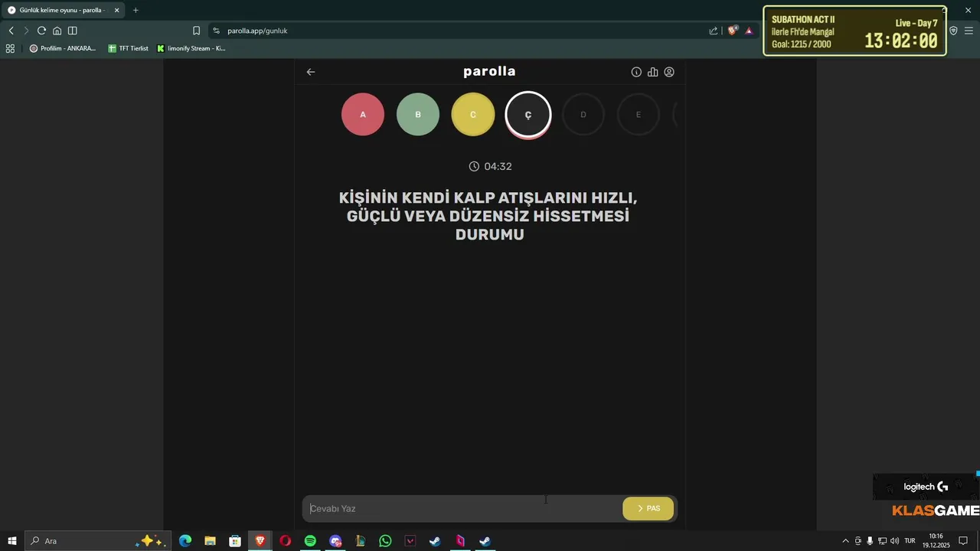Open the statistics bar chart icon

tap(652, 72)
